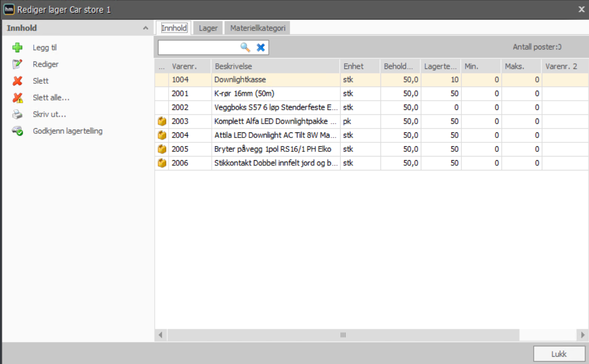
Task: Select the Komplett Alfa LED Downlightpakke row
Action: (372, 121)
